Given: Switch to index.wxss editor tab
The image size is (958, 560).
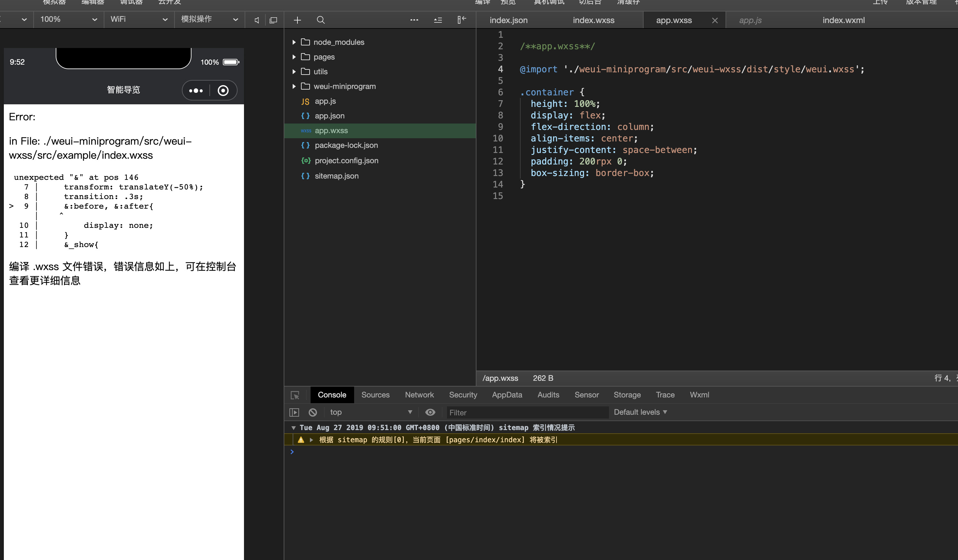Looking at the screenshot, I should tap(593, 20).
